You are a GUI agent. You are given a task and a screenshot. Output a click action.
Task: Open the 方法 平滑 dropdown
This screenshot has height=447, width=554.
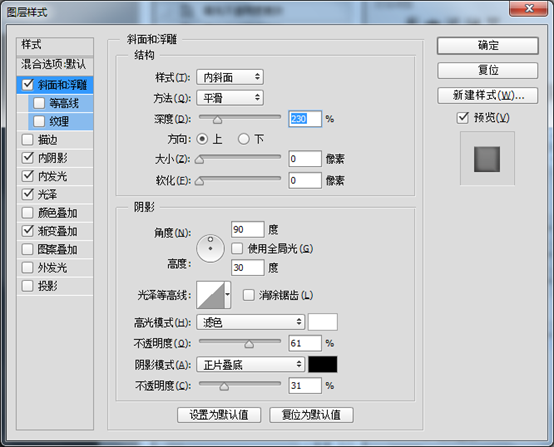click(x=230, y=98)
